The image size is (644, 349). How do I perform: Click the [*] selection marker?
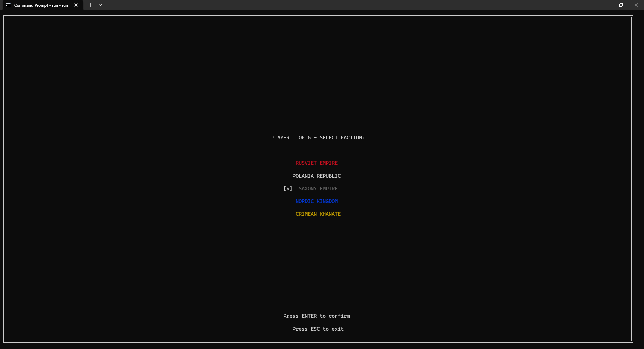click(x=288, y=189)
